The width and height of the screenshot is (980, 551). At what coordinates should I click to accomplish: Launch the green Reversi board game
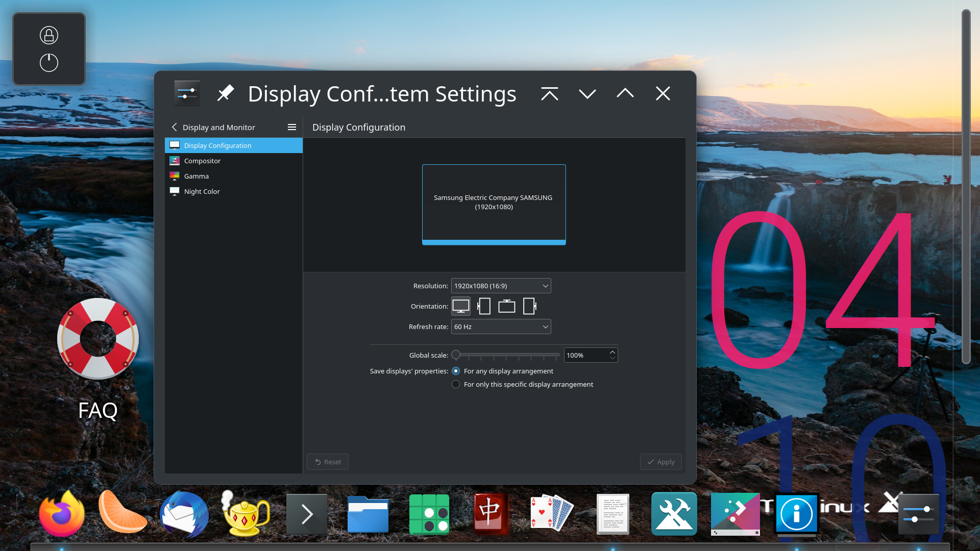(429, 514)
